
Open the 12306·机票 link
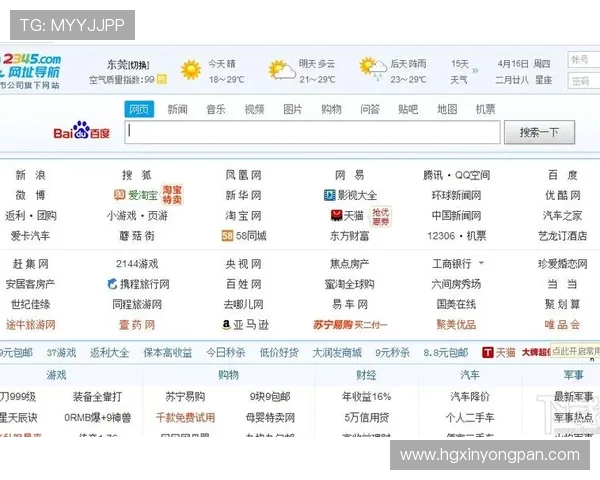tap(457, 236)
